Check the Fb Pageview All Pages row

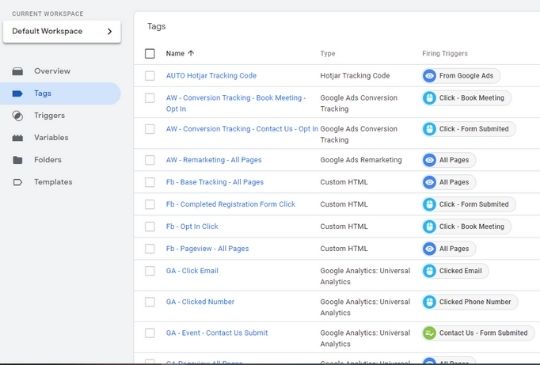point(150,249)
